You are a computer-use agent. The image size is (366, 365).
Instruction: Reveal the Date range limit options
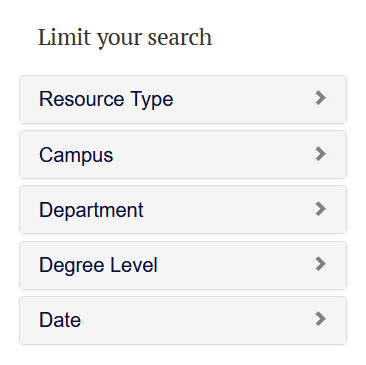pyautogui.click(x=183, y=320)
